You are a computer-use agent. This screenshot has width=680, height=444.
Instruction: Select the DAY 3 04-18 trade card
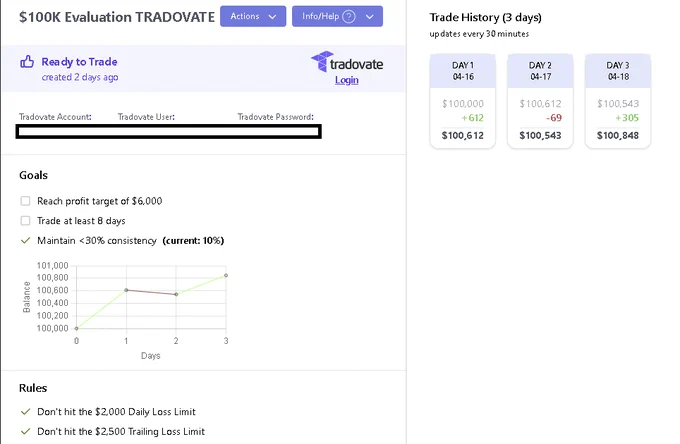[x=618, y=101]
